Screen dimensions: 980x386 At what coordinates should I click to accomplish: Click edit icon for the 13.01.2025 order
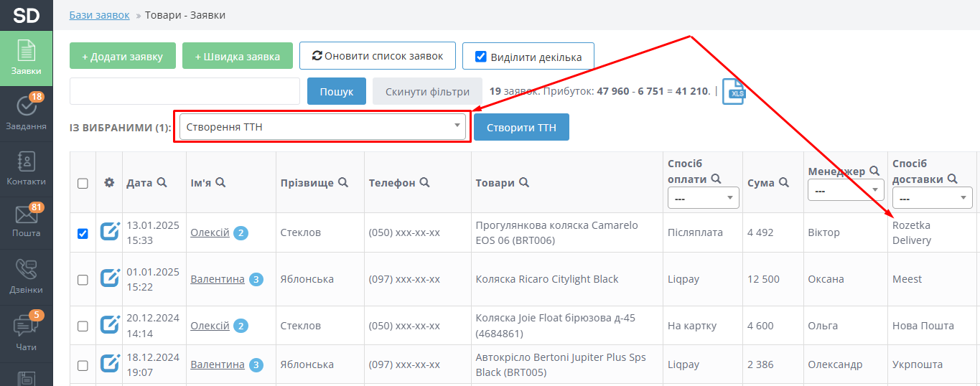(110, 232)
